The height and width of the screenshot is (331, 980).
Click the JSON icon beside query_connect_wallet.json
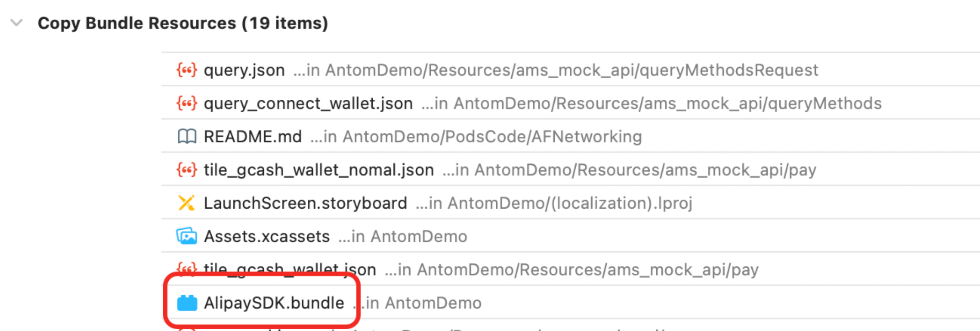[187, 103]
